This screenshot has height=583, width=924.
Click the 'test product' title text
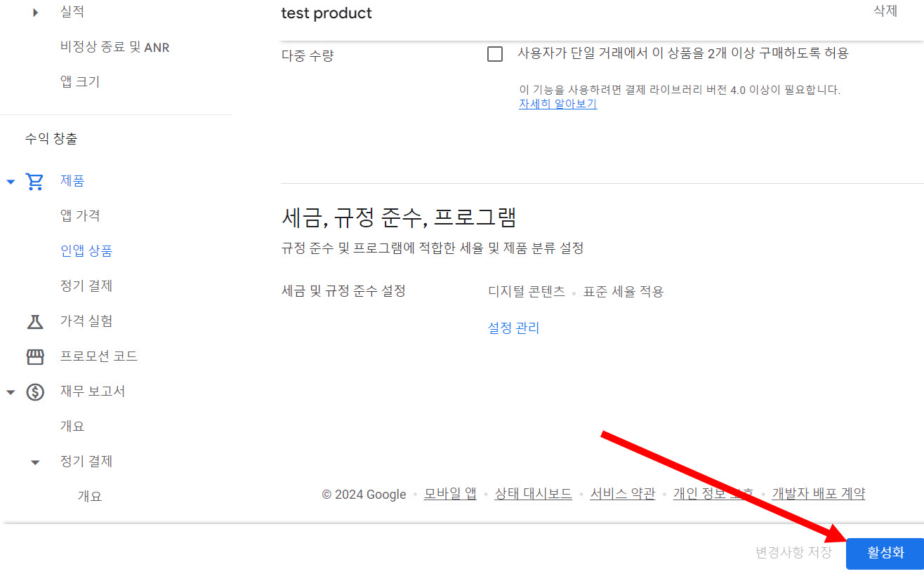pos(326,13)
